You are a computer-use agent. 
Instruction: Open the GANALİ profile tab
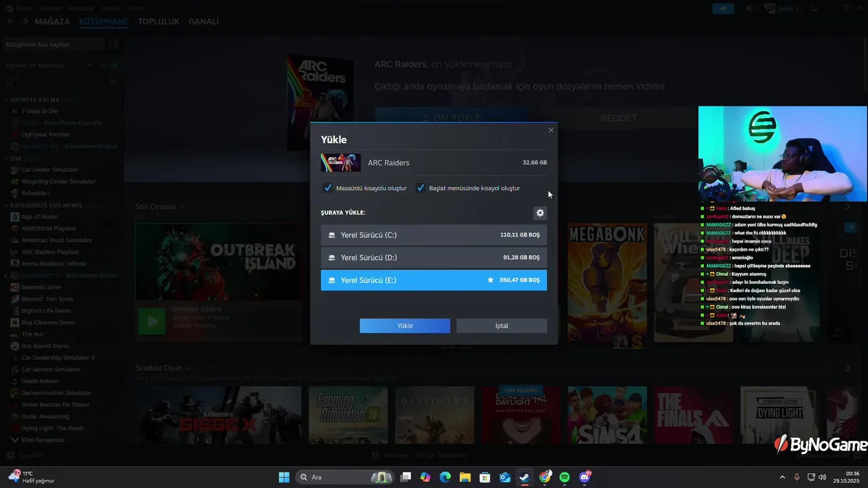tap(203, 22)
